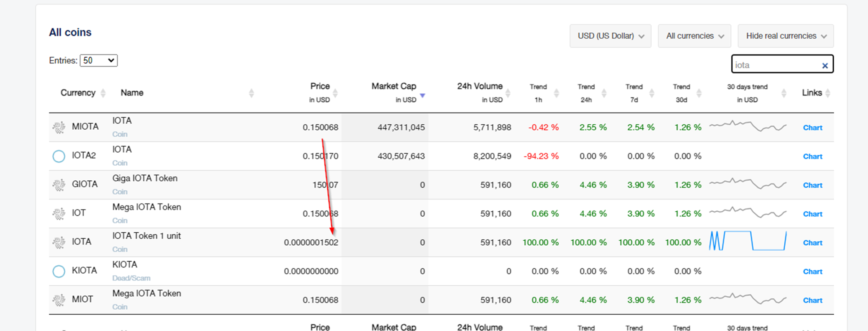The width and height of the screenshot is (868, 331).
Task: Sort by Name column header
Action: [132, 93]
